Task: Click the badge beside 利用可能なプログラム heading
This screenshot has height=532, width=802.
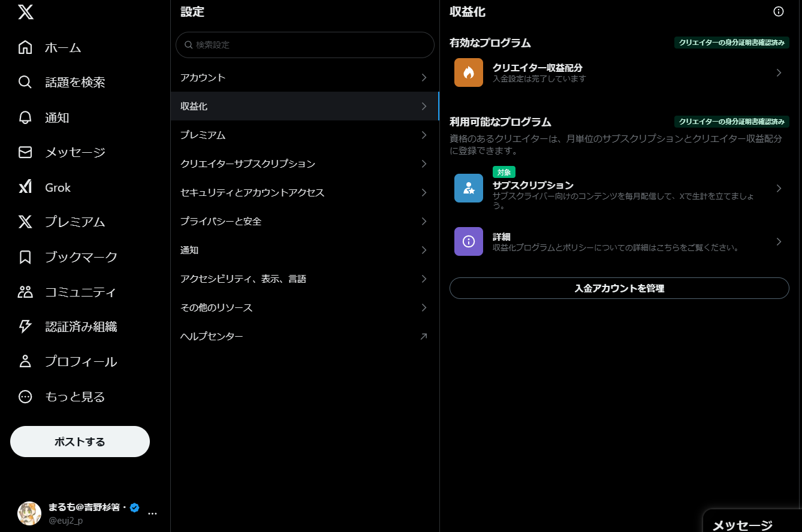Action: pos(732,122)
